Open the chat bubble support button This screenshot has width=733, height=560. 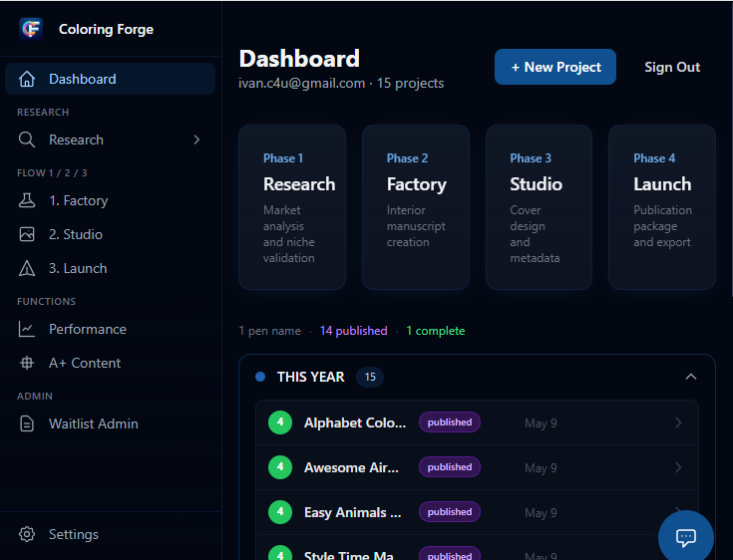(x=686, y=537)
